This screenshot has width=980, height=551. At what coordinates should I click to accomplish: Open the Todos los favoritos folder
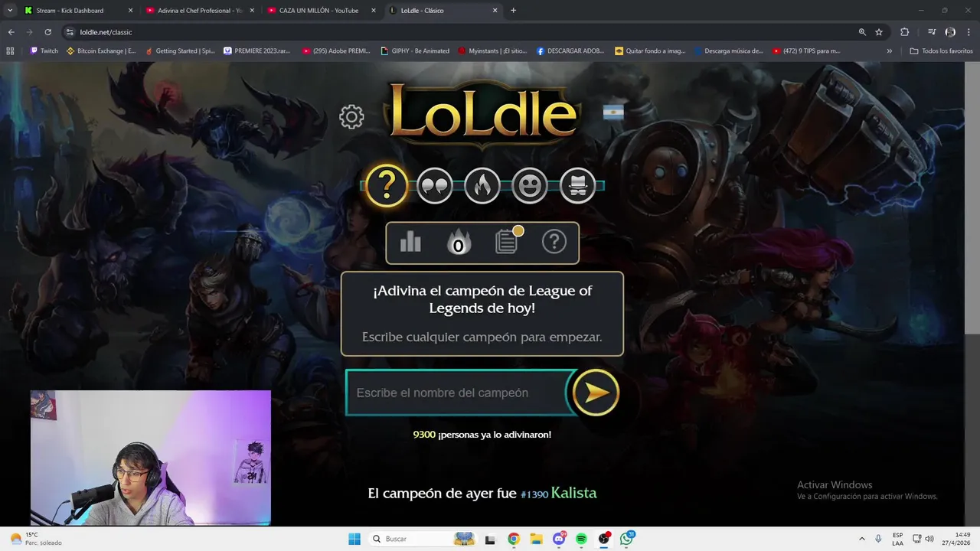click(x=941, y=51)
